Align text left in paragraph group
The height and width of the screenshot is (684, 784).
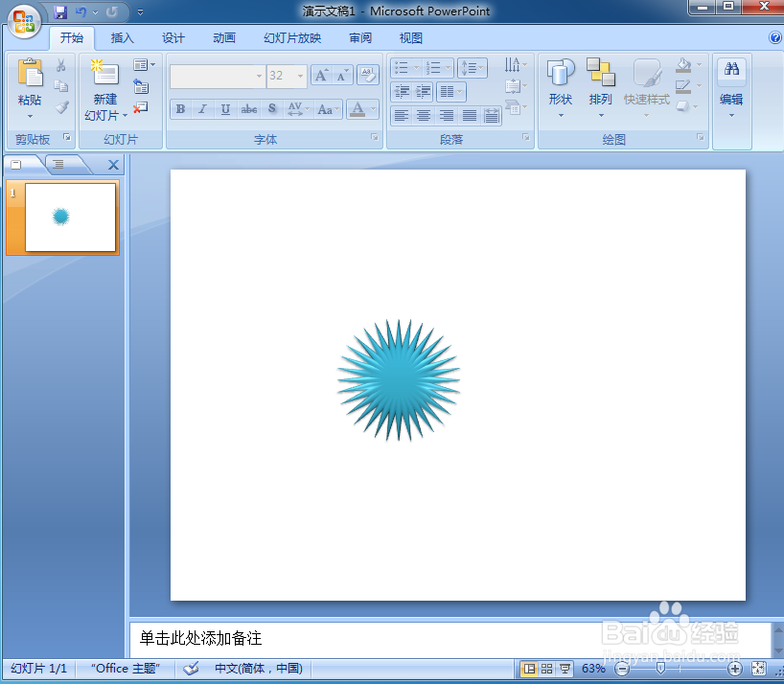[401, 116]
